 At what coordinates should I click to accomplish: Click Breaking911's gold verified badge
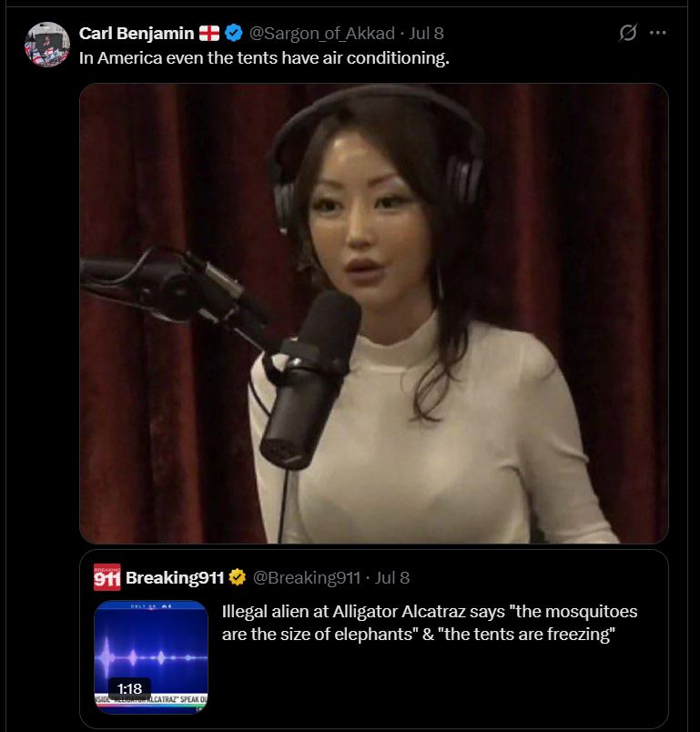click(x=238, y=577)
